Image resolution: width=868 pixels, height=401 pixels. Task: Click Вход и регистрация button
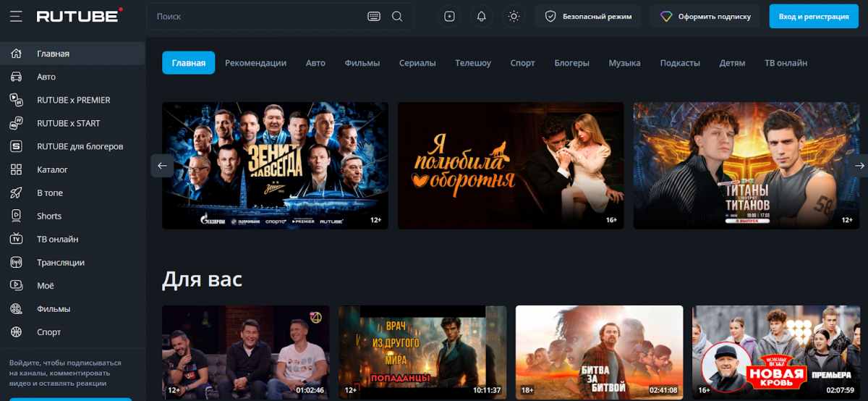click(813, 16)
